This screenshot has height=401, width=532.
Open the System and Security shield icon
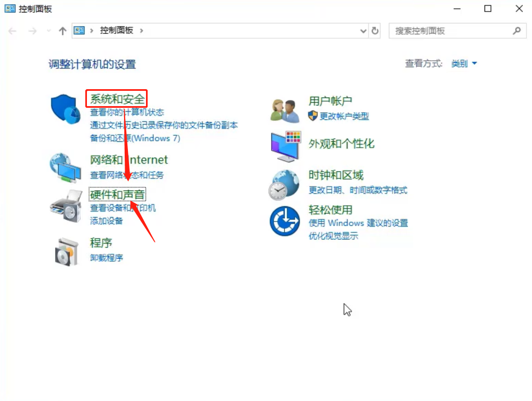[x=66, y=109]
